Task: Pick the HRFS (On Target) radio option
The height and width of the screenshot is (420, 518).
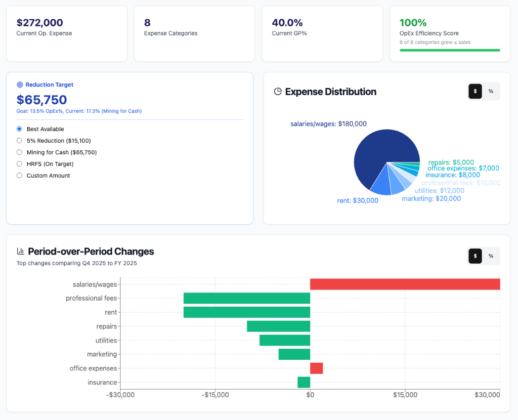Action: click(x=20, y=163)
